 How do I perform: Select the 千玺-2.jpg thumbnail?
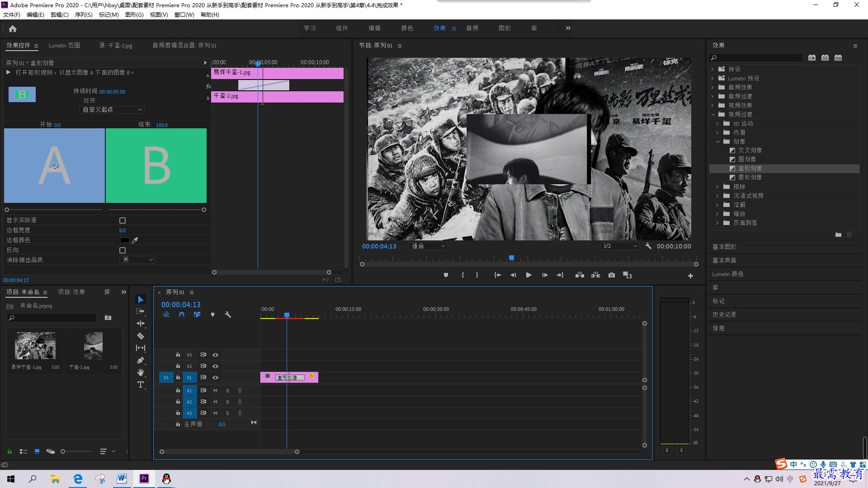pos(93,346)
